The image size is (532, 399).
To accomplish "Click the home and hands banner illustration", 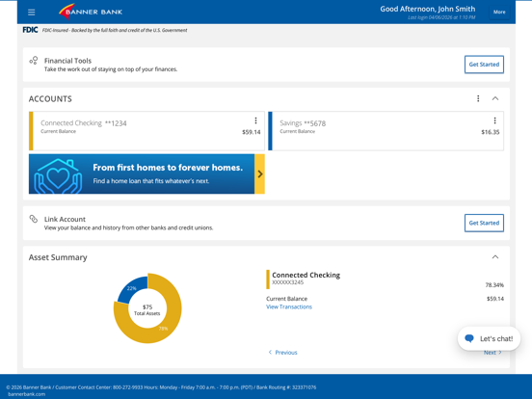I will (58, 175).
